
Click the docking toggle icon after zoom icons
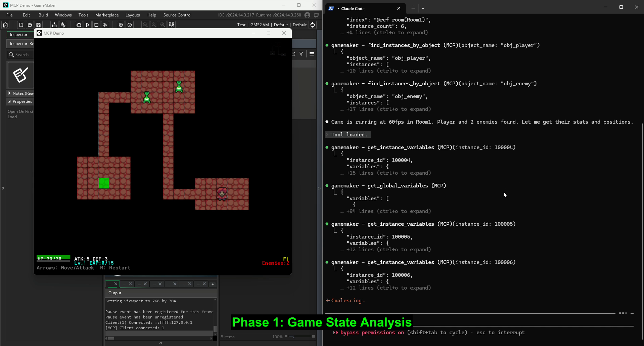172,25
